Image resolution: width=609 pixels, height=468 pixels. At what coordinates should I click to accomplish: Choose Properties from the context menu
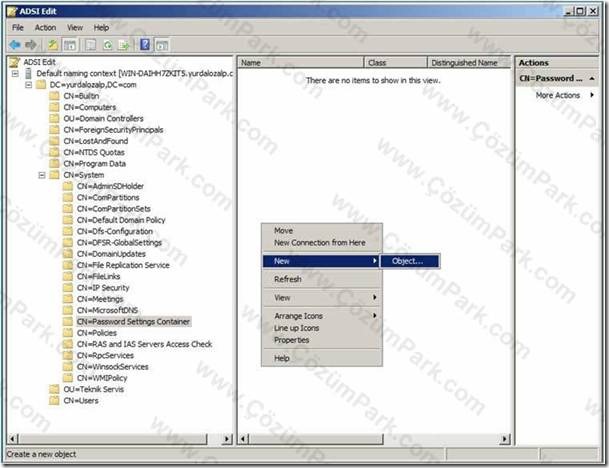(322, 340)
